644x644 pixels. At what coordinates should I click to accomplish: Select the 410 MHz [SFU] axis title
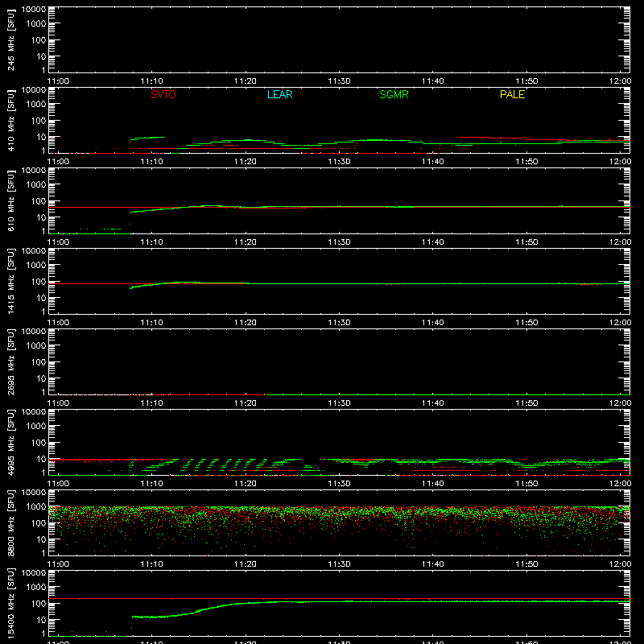click(x=11, y=120)
